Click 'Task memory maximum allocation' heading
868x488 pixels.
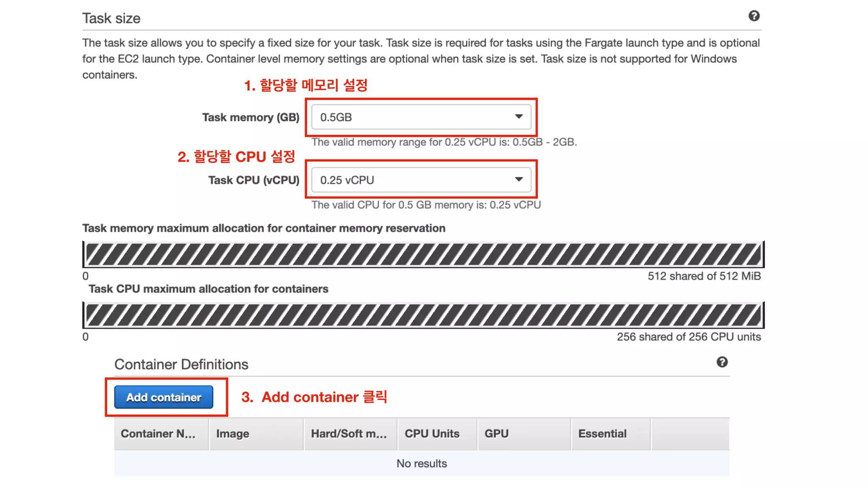tap(264, 228)
